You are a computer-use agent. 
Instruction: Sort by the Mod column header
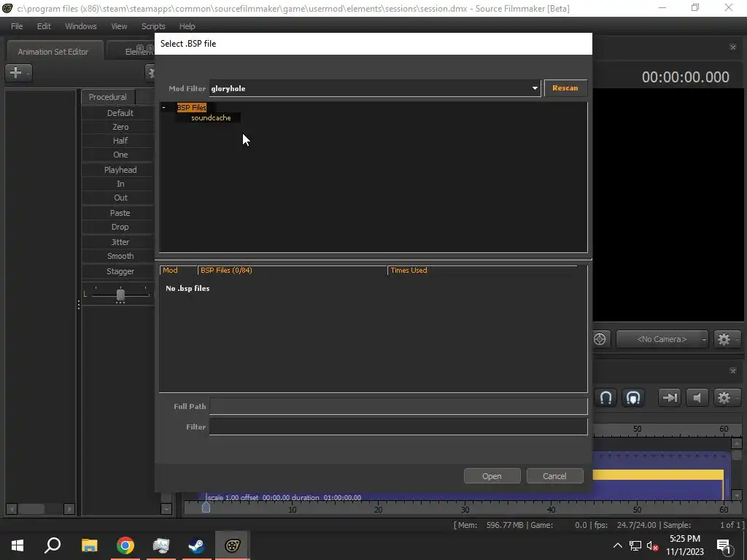[178, 270]
